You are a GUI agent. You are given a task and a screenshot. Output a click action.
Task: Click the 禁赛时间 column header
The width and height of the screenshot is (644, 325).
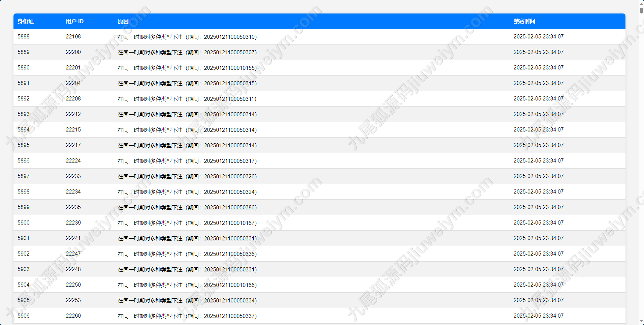(524, 21)
